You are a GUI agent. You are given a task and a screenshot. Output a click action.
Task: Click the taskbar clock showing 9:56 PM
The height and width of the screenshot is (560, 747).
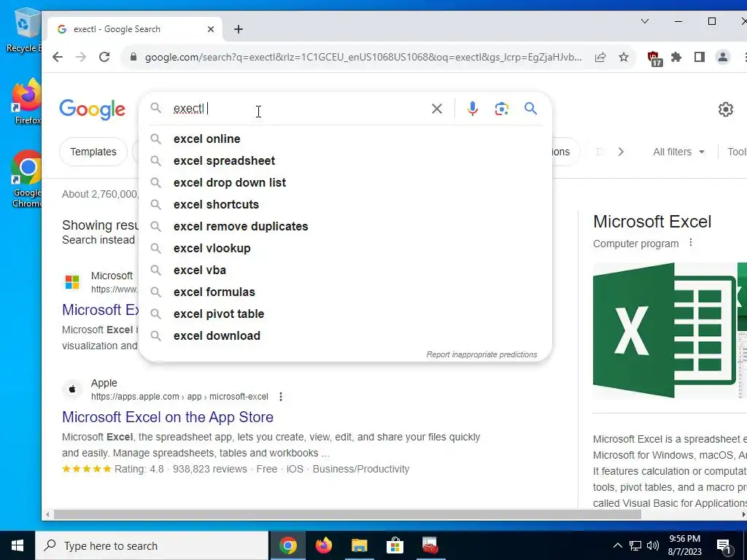(x=684, y=545)
